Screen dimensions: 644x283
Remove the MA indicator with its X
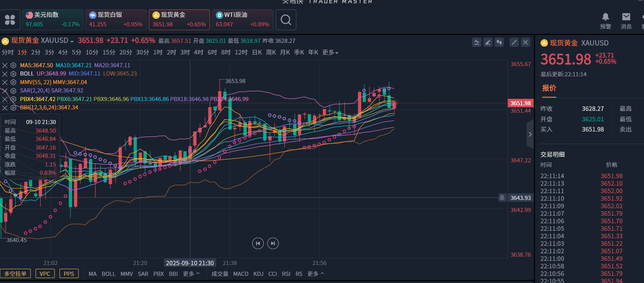tap(5, 65)
